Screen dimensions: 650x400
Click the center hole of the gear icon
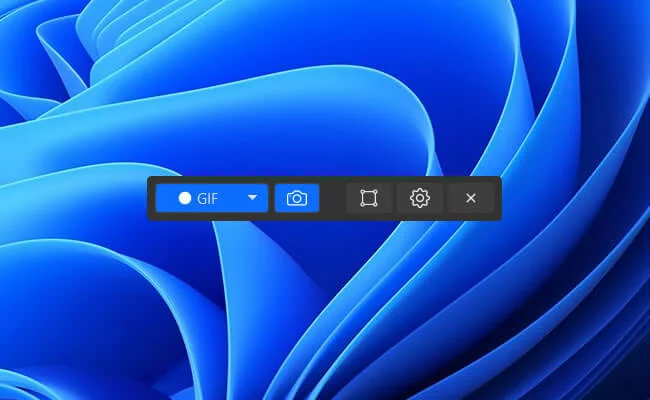[x=420, y=198]
